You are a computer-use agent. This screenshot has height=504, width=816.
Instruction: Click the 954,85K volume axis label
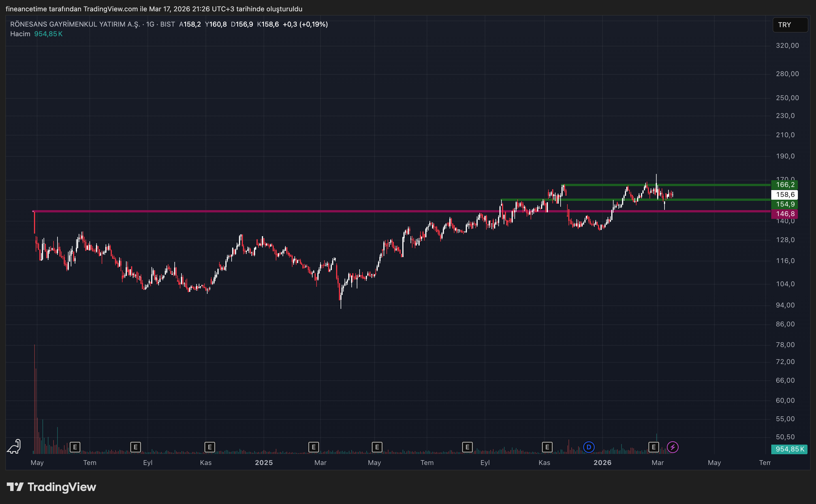pos(789,449)
